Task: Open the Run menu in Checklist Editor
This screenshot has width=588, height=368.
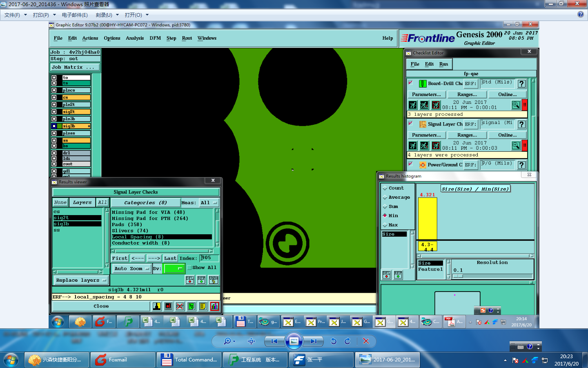Action: [x=443, y=64]
